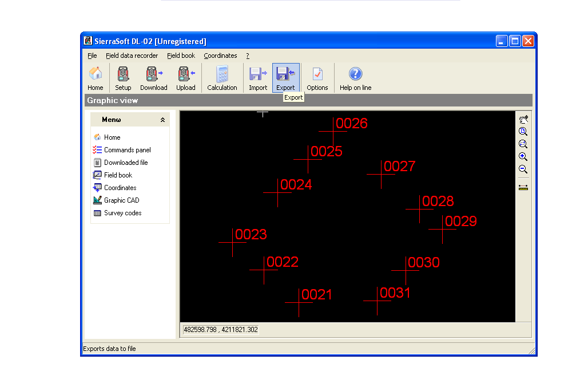The width and height of the screenshot is (588, 391).
Task: Open Downloaded file link
Action: pyautogui.click(x=126, y=163)
